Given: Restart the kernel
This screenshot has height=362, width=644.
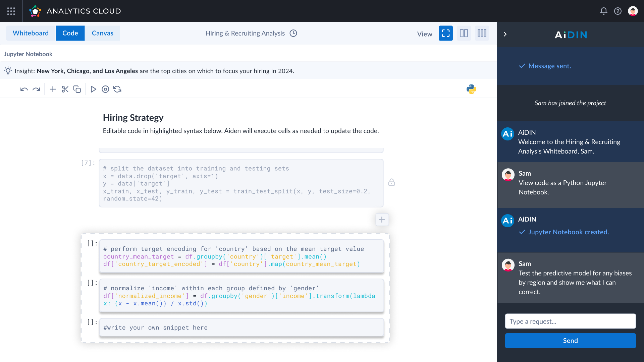Looking at the screenshot, I should pos(117,89).
